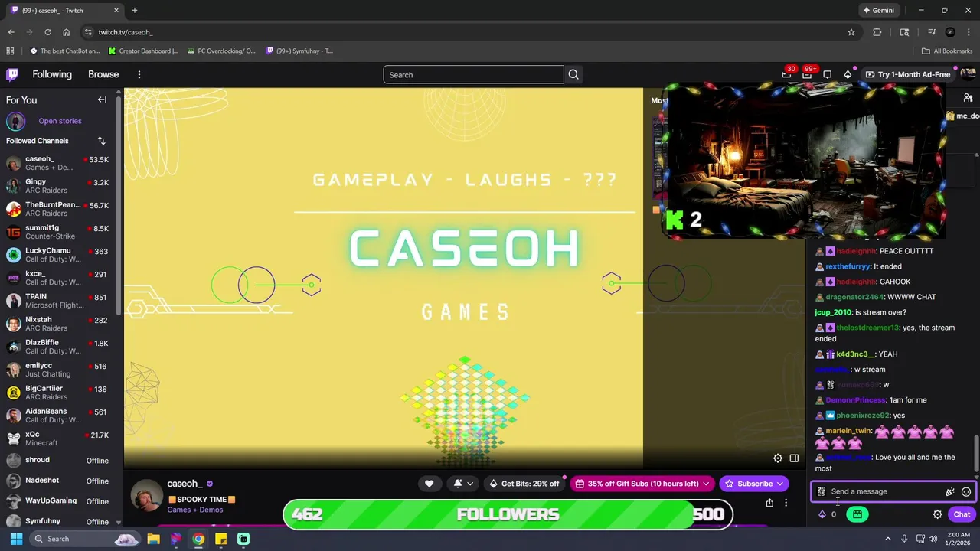Click the taskbar volume icon
980x551 pixels.
pyautogui.click(x=933, y=539)
